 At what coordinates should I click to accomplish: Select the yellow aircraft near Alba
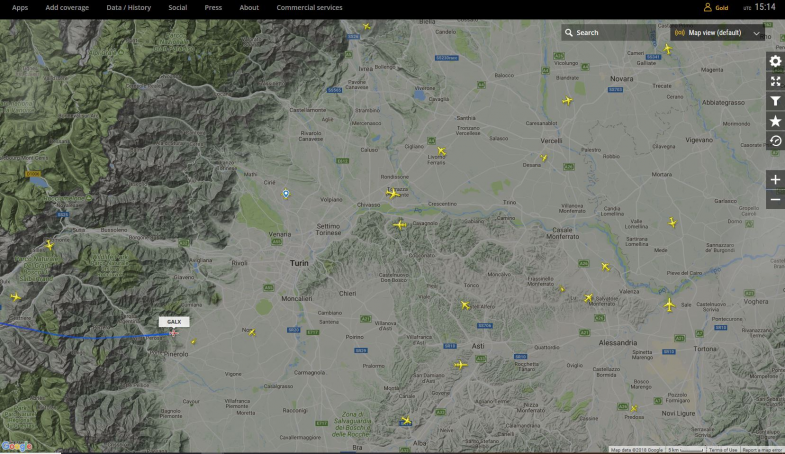pyautogui.click(x=406, y=420)
